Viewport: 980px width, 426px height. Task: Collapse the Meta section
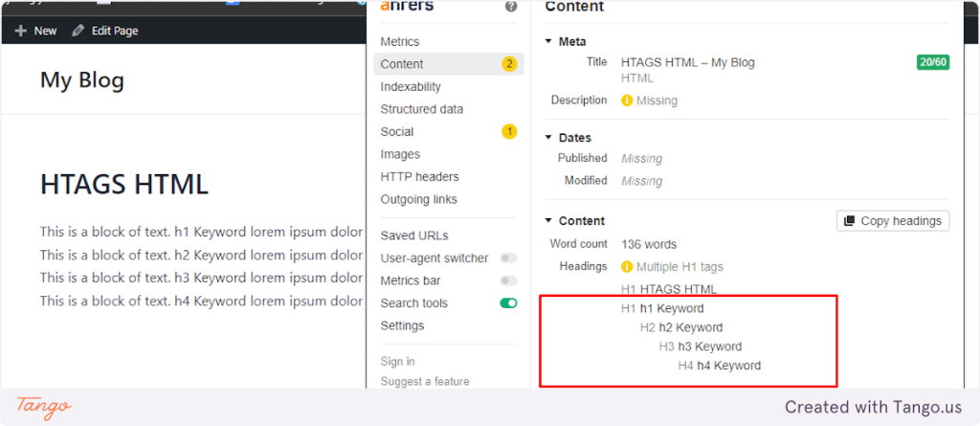point(548,42)
